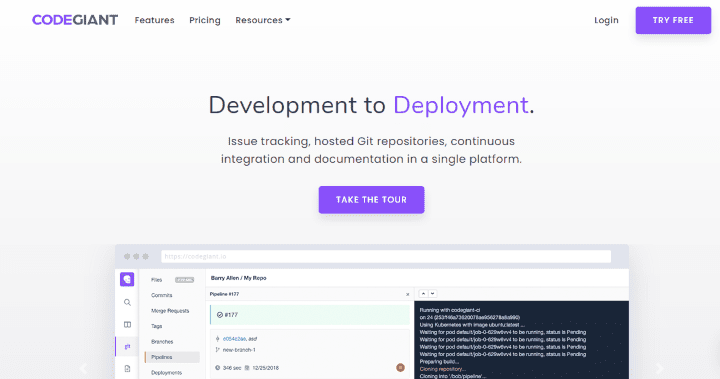Click the TRY FREE button
720x379 pixels.
[673, 20]
